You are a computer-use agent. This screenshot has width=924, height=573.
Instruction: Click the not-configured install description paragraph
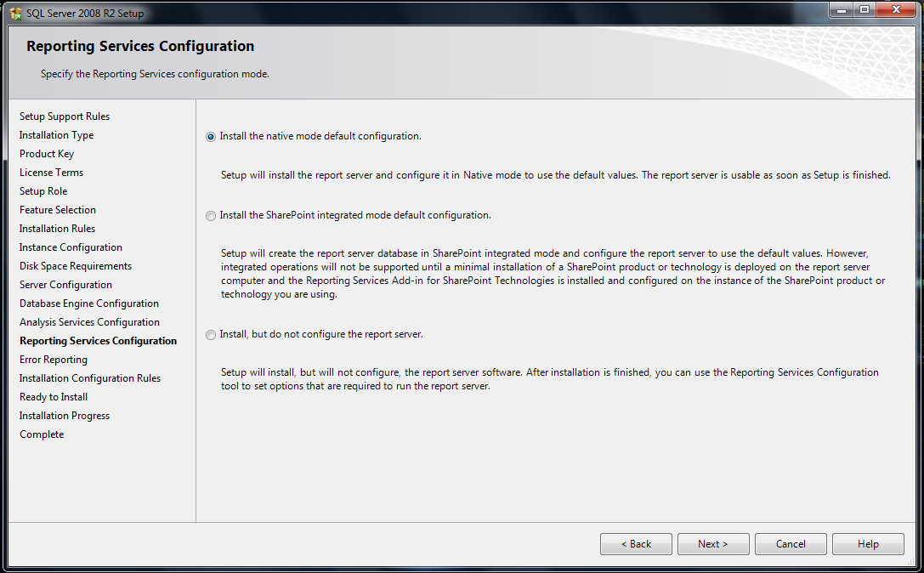tap(550, 379)
